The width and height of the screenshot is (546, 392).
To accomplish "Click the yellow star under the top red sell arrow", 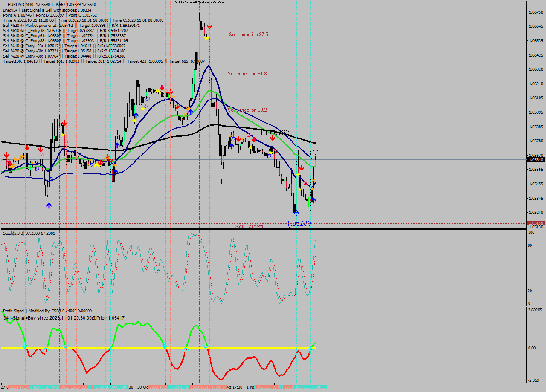I will [x=206, y=38].
